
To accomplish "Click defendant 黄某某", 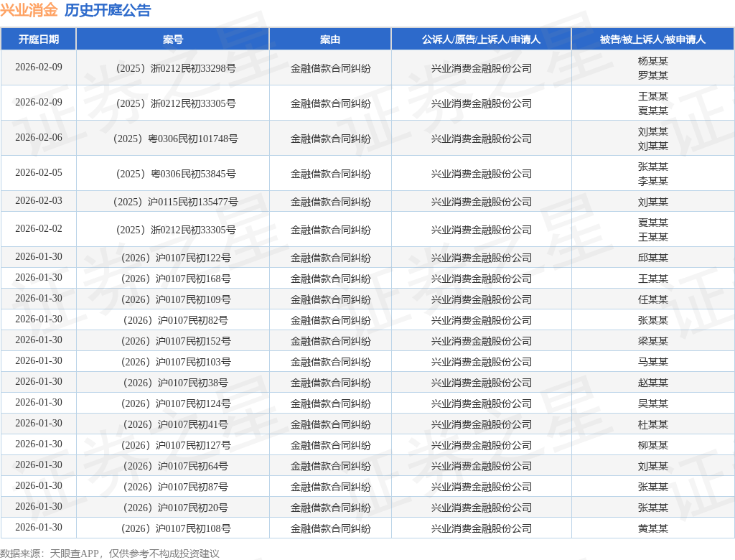I will point(653,528).
